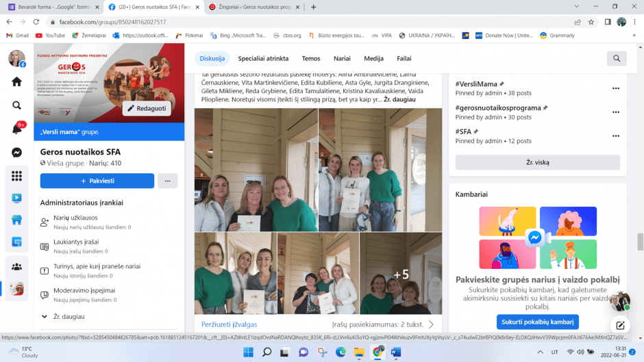Open Medija tab
This screenshot has width=644, height=362.
click(374, 58)
